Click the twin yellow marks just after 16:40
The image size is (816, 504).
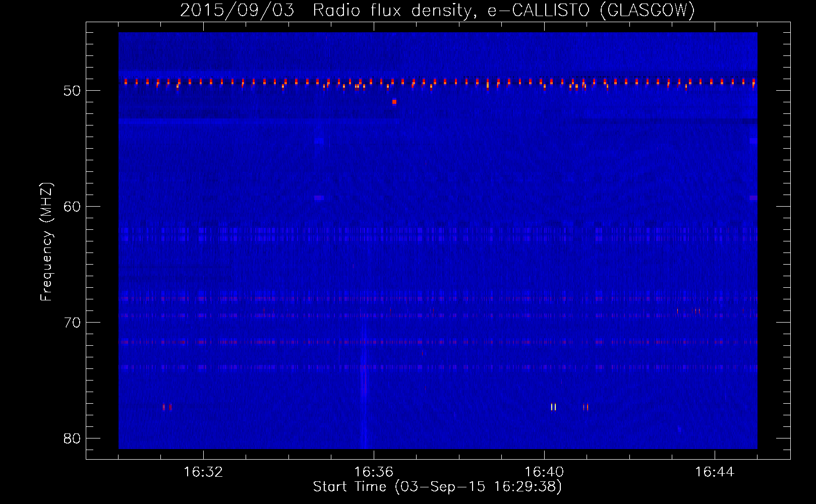(553, 407)
